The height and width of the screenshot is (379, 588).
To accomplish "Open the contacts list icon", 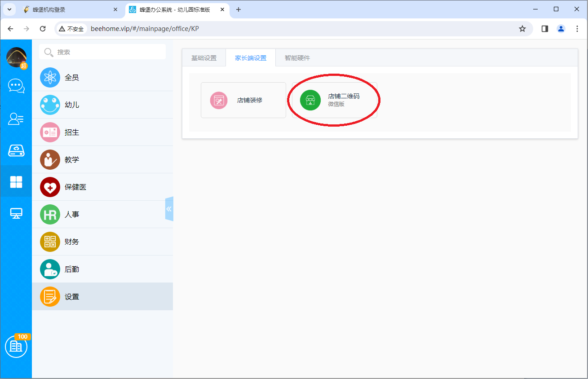I will point(16,119).
